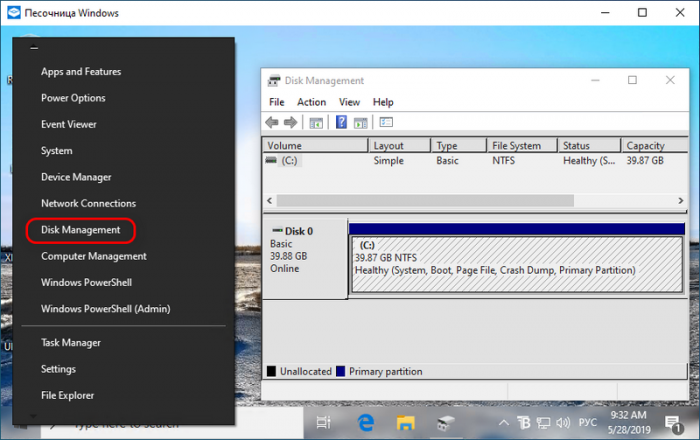Screen dimensions: 700x440
Task: Sort by the Layout column header
Action: [399, 145]
